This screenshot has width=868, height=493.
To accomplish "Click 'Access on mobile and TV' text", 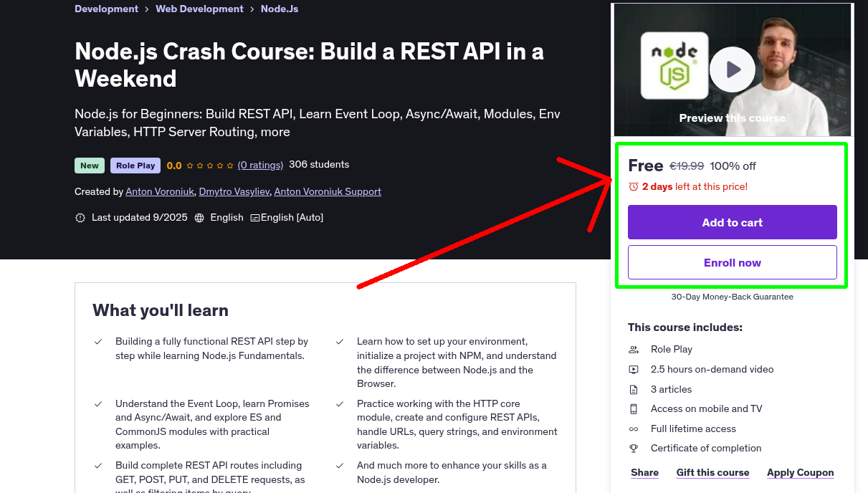I will coord(706,408).
